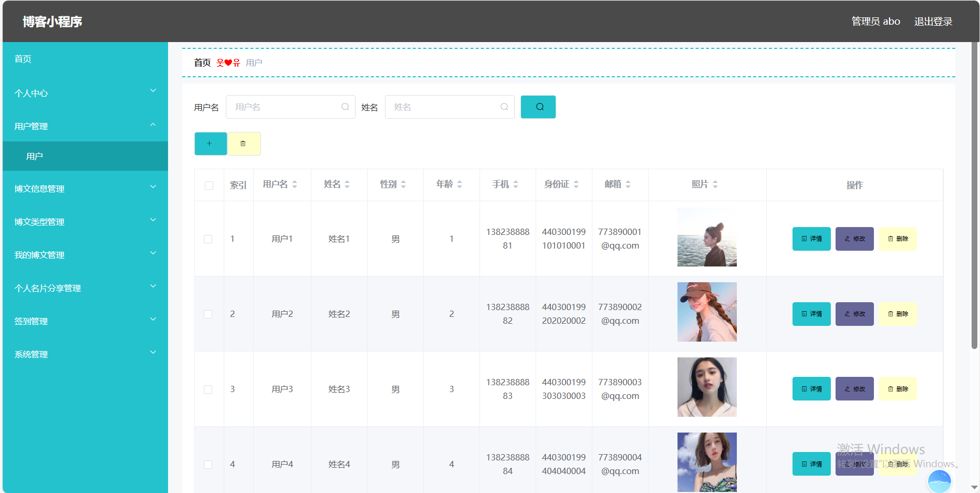Click 用户 breadcrumb item
This screenshot has height=493, width=980.
coord(254,63)
